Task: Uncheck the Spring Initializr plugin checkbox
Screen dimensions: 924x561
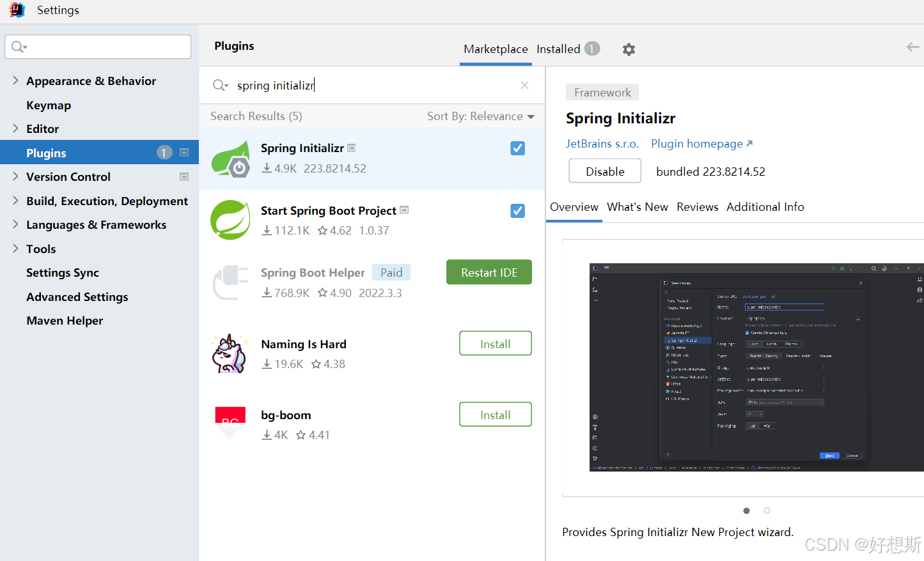Action: tap(518, 148)
